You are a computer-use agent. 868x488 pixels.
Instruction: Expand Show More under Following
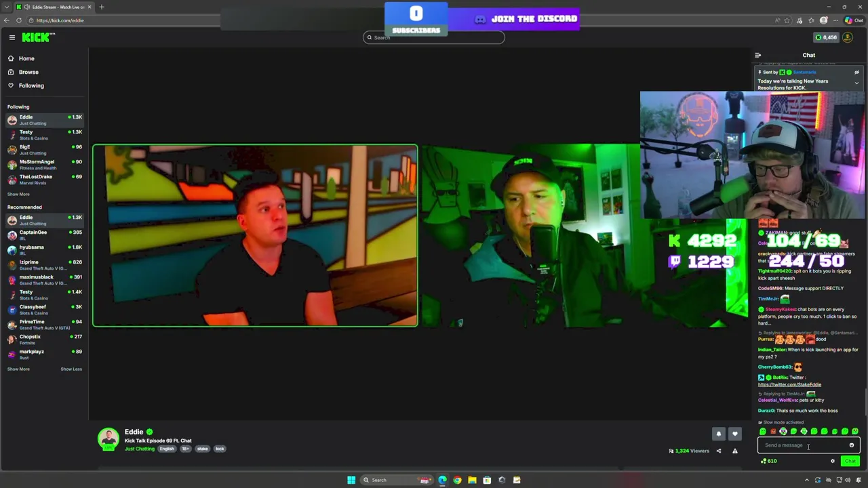pos(18,194)
